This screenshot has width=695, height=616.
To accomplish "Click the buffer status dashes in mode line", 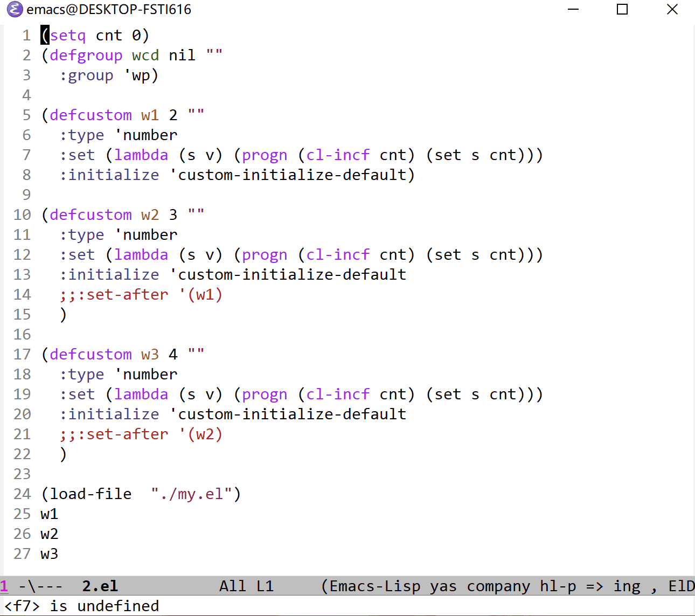I will (40, 586).
